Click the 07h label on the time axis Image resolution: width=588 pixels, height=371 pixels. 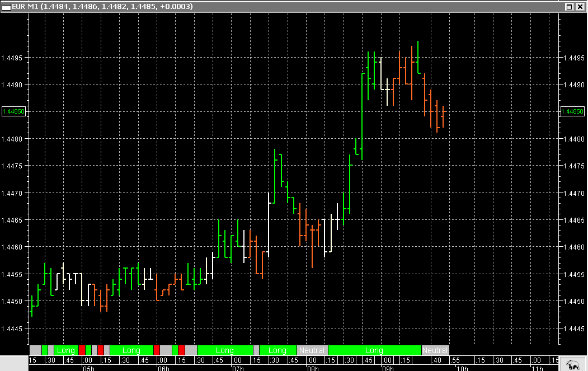click(x=238, y=368)
